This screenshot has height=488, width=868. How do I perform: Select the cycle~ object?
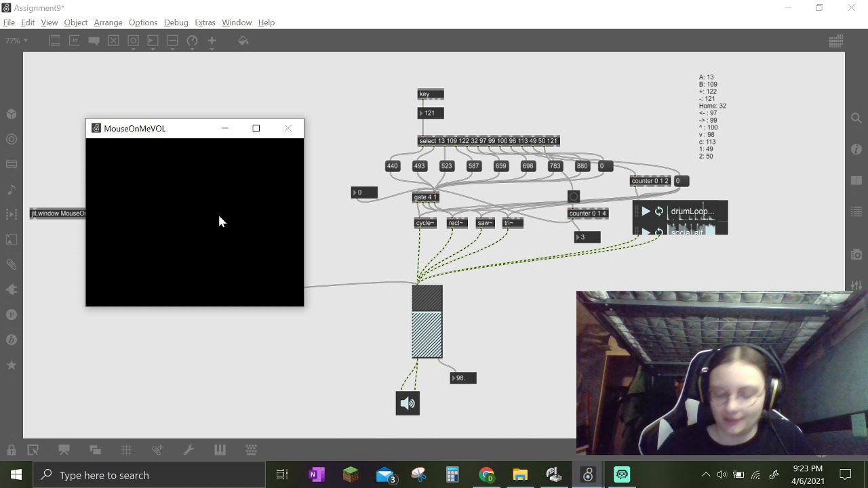point(425,223)
